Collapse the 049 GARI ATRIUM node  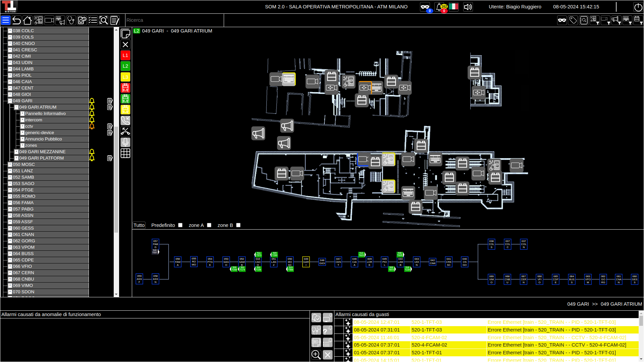point(16,107)
